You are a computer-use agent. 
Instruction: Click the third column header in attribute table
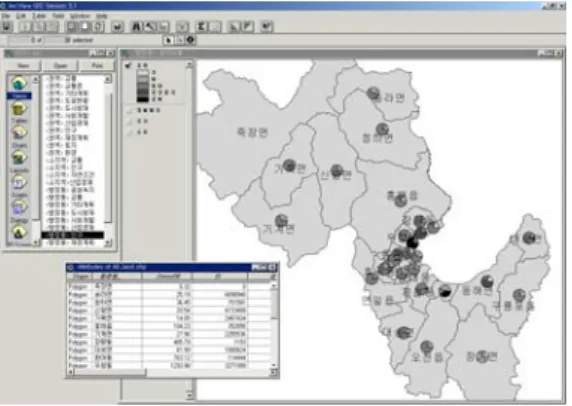pyautogui.click(x=167, y=277)
